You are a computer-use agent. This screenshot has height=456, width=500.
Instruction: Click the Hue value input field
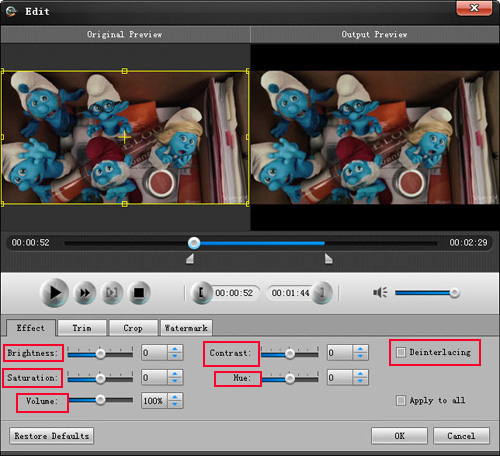point(340,378)
